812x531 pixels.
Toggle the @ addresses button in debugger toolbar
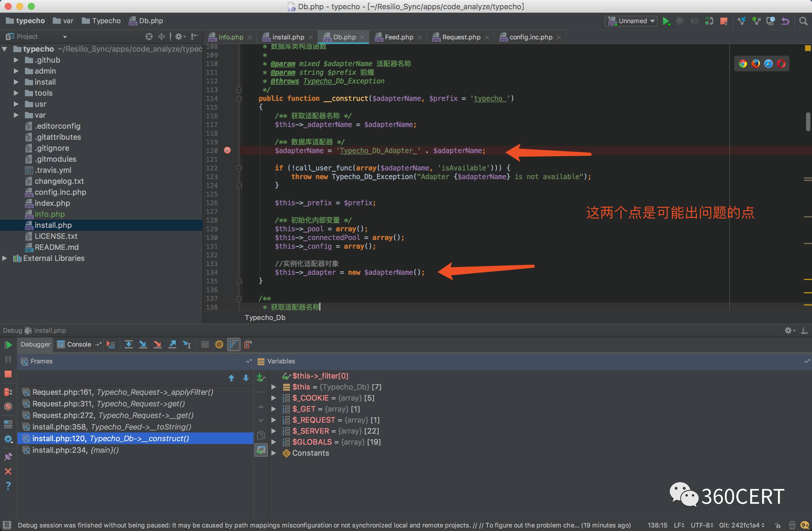click(x=219, y=344)
